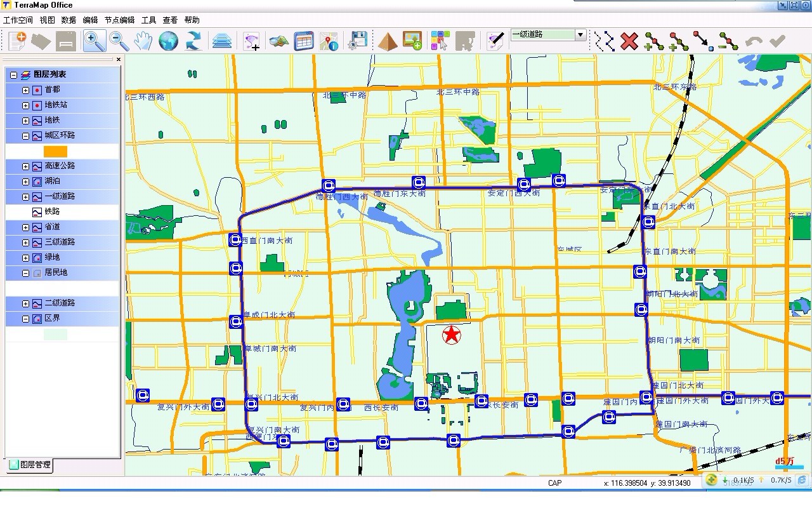Viewport: 812px width, 508px height.
Task: Expand the 省道 layer node
Action: click(x=25, y=227)
